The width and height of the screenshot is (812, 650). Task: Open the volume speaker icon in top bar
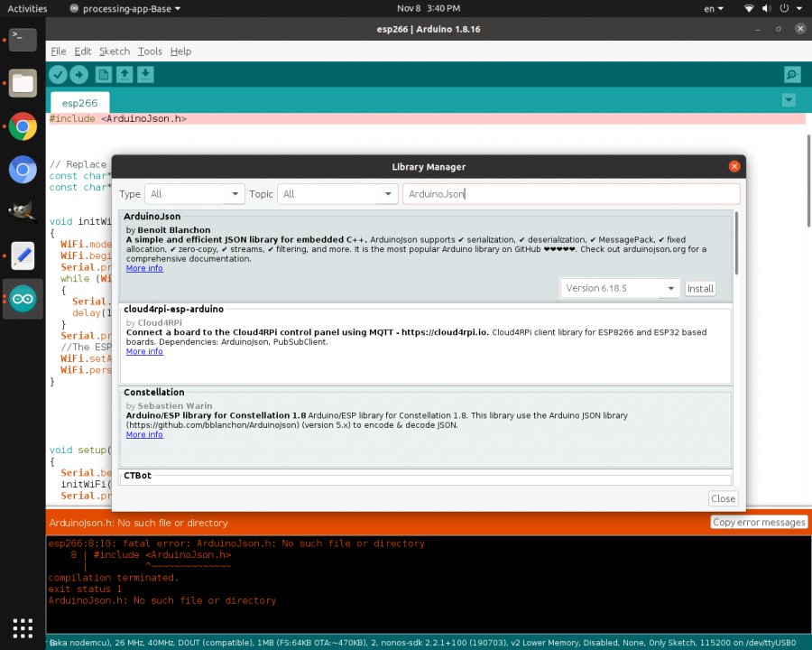[x=766, y=8]
